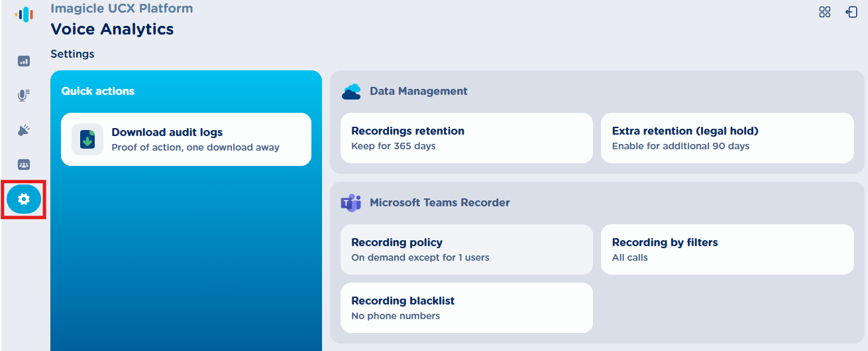Click the green download file icon
This screenshot has width=868, height=351.
point(87,139)
